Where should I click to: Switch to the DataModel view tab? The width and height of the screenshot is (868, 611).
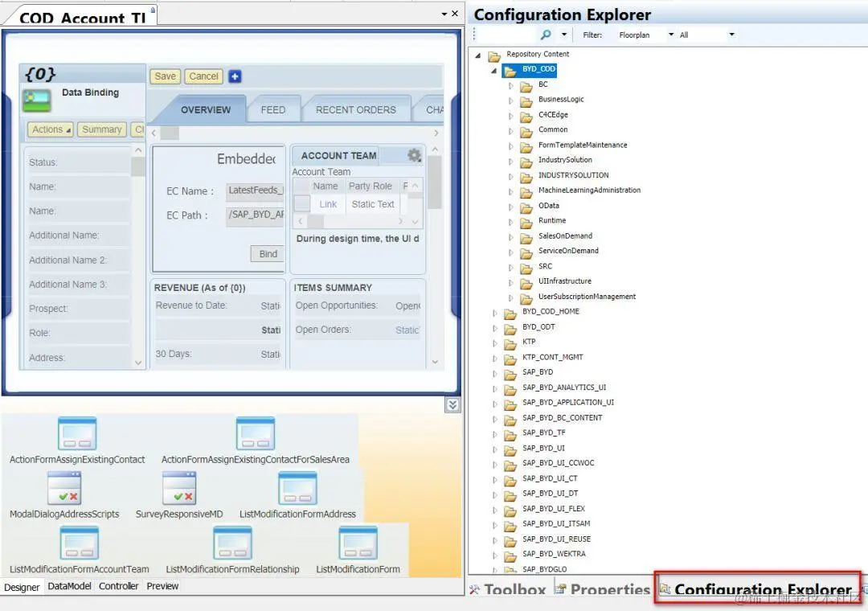click(x=69, y=586)
